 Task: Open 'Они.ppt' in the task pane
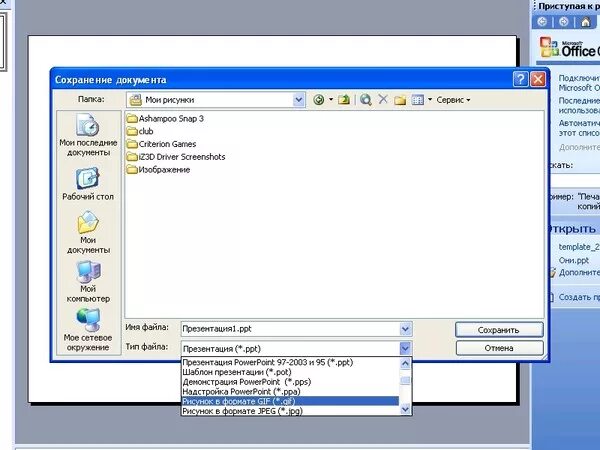[x=574, y=261]
